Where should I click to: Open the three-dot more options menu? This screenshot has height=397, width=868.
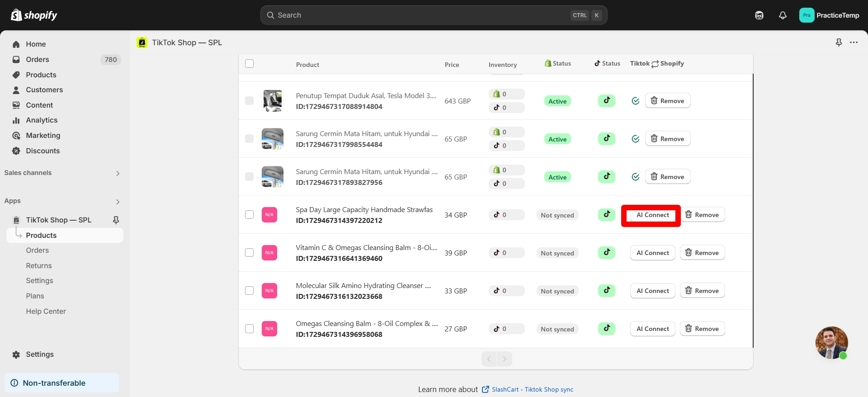click(854, 43)
